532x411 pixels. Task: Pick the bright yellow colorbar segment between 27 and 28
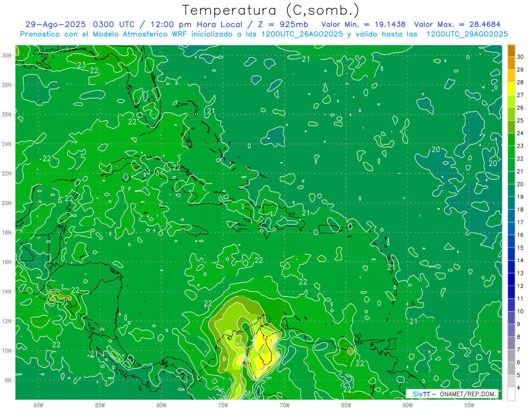click(x=511, y=89)
